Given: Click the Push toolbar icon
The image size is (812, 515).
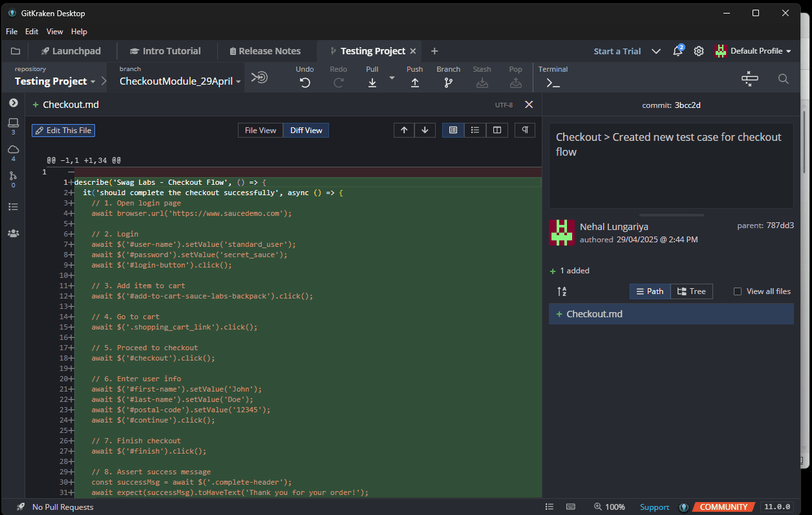Looking at the screenshot, I should click(415, 82).
